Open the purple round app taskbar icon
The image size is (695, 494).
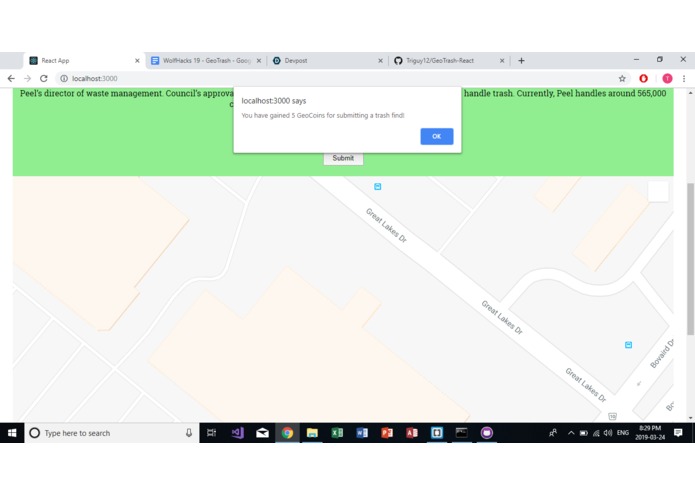pos(487,433)
